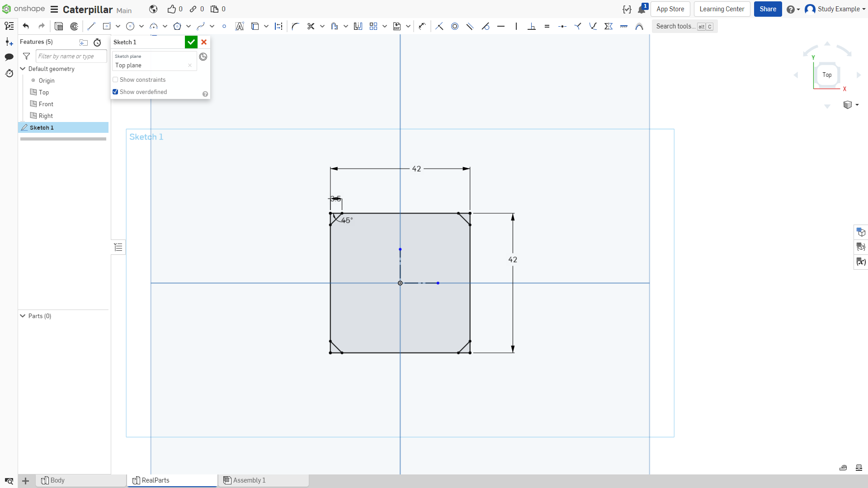Select Origin in the feature tree
Image resolution: width=868 pixels, height=488 pixels.
click(46, 80)
